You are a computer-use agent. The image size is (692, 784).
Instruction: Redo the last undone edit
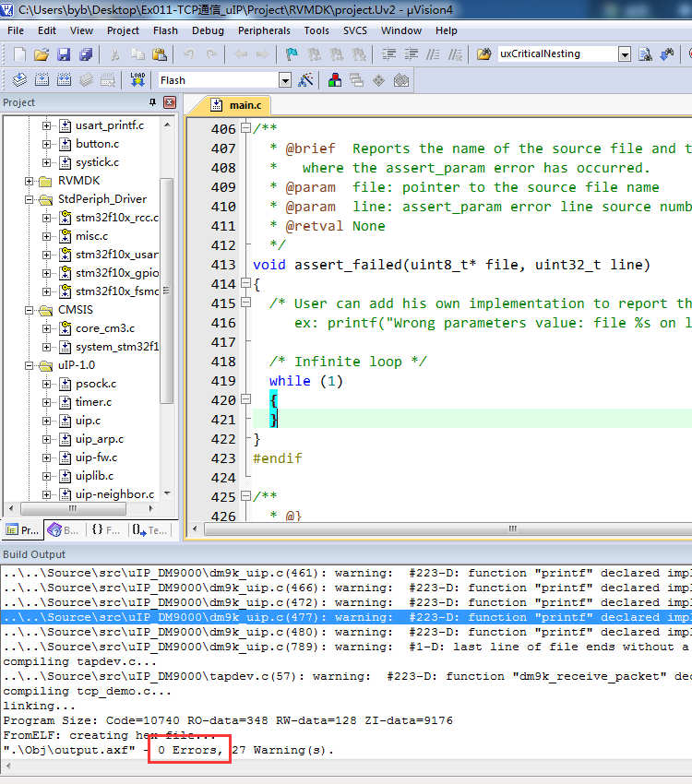pyautogui.click(x=211, y=54)
